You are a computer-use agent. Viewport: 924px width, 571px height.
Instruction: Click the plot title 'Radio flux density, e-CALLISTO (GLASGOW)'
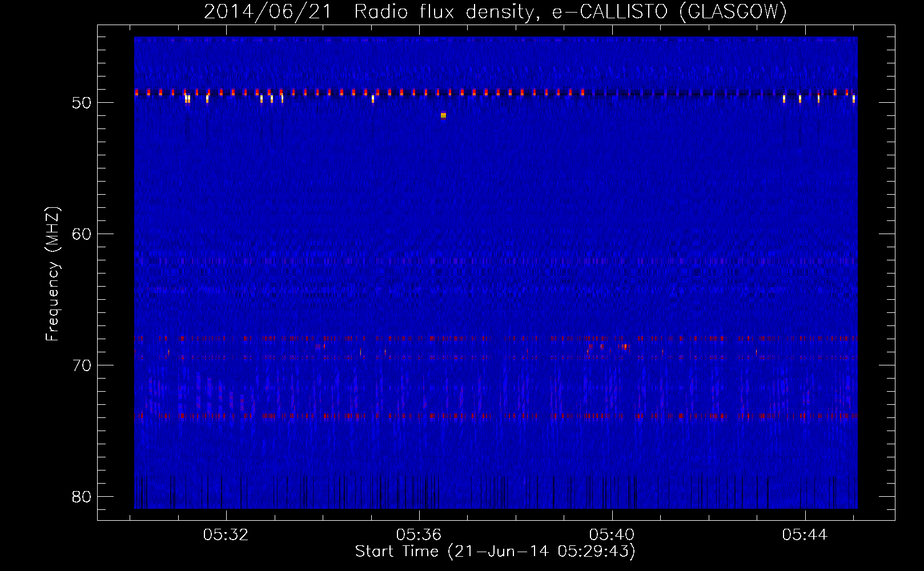(x=571, y=11)
